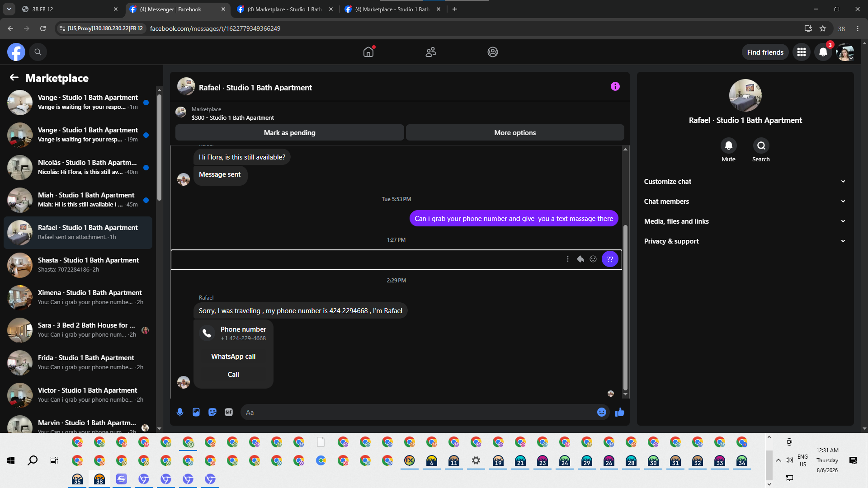The width and height of the screenshot is (868, 488).
Task: Go back using the Marketplace back arrow
Action: (14, 78)
